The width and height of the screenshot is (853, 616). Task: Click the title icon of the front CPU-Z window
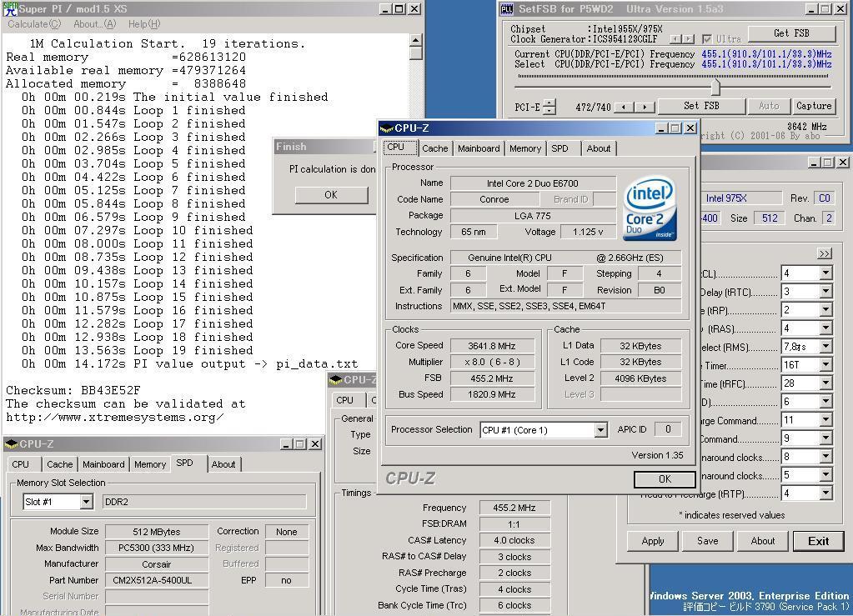coord(387,128)
